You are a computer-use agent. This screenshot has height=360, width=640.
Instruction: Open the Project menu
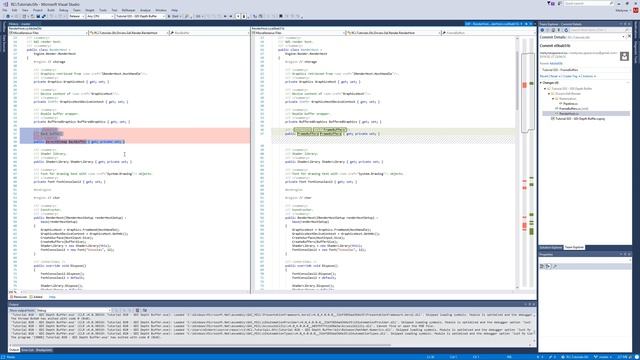click(x=38, y=10)
